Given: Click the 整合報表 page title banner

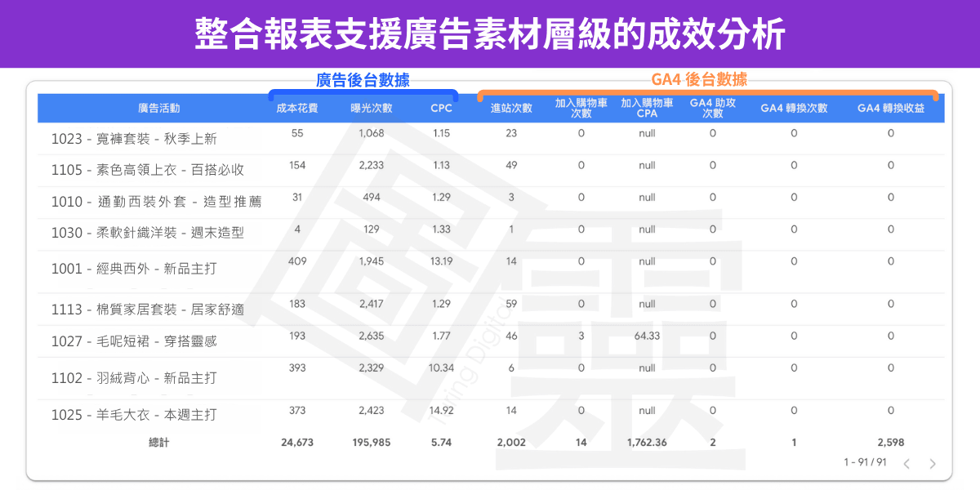Looking at the screenshot, I should pos(490,33).
